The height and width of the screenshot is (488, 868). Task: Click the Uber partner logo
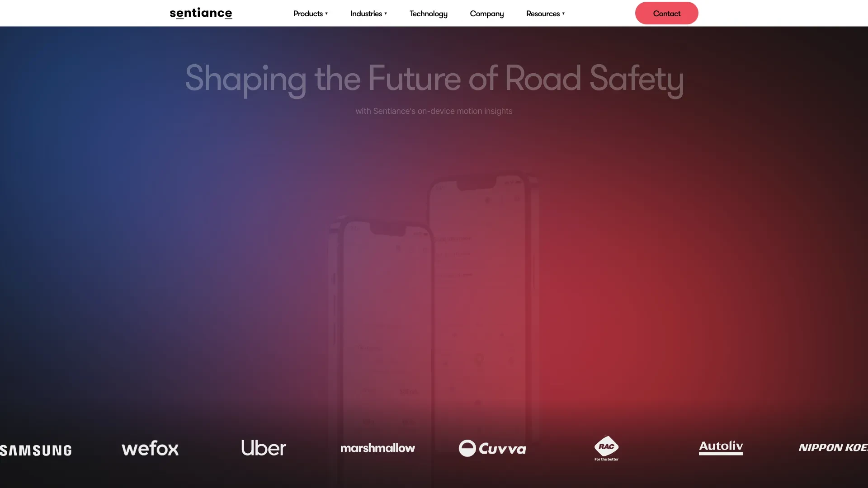tap(263, 448)
